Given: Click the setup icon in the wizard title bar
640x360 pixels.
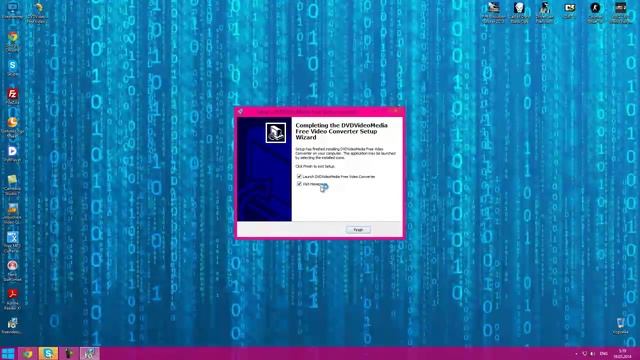Looking at the screenshot, I should [240, 111].
